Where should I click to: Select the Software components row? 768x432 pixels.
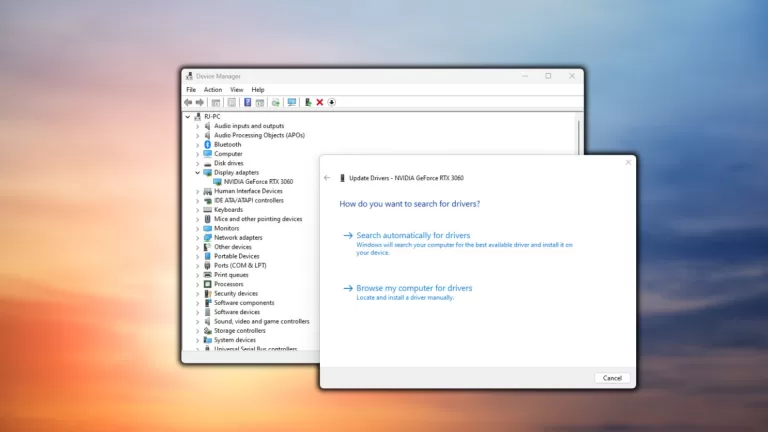pos(244,303)
